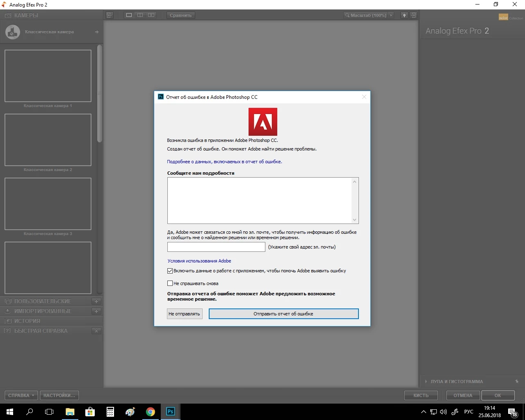Open the Масштаб (100%) zoom arrow
The height and width of the screenshot is (420, 525).
coord(391,15)
